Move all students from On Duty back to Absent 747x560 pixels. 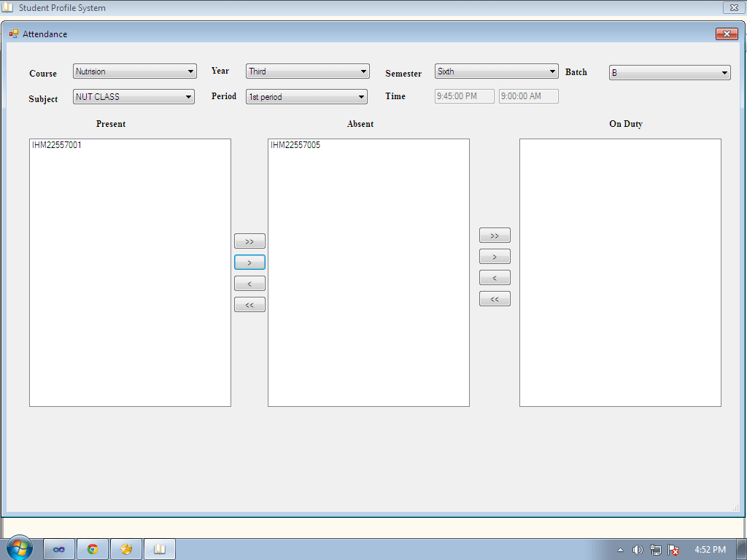tap(495, 299)
